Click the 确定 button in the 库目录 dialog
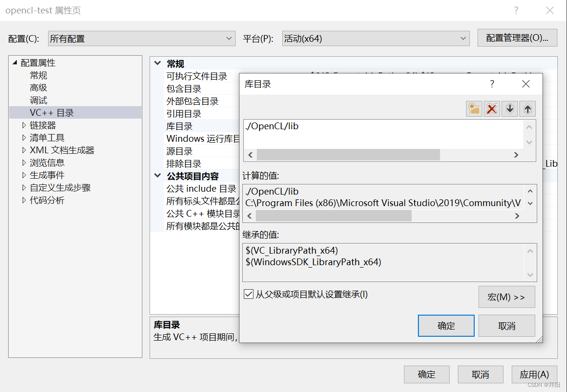 446,325
